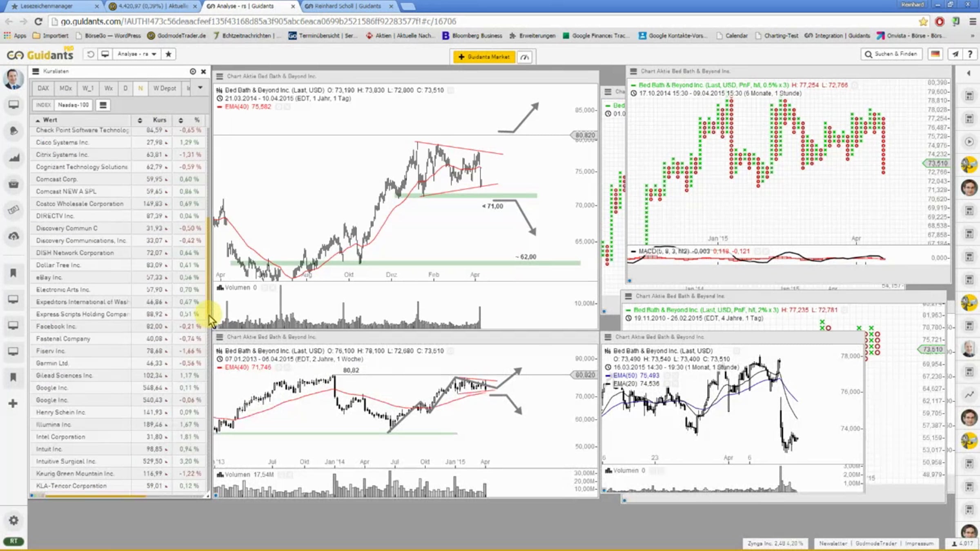
Task: Click the Zynga Inc. ticker in footer
Action: [775, 544]
